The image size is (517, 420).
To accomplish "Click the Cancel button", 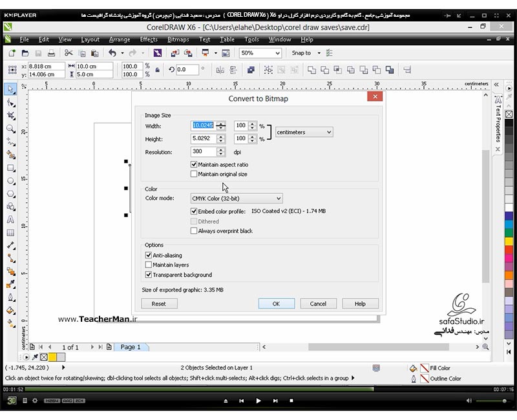I will [x=318, y=304].
